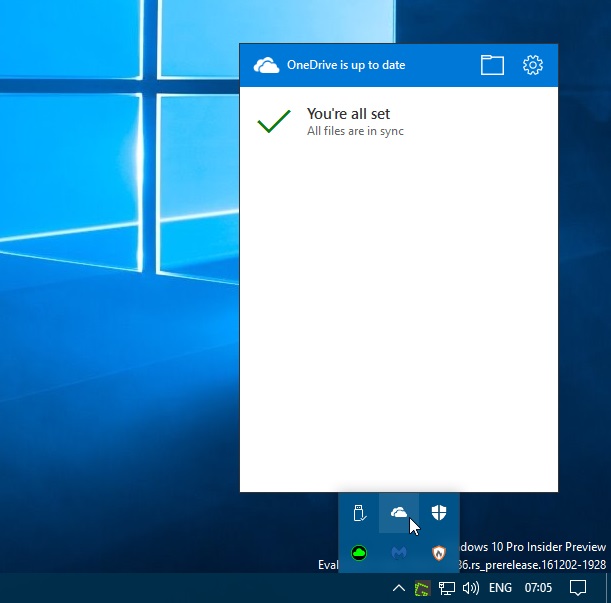Open the Malwarebytes tray icon
611x603 pixels.
point(399,553)
